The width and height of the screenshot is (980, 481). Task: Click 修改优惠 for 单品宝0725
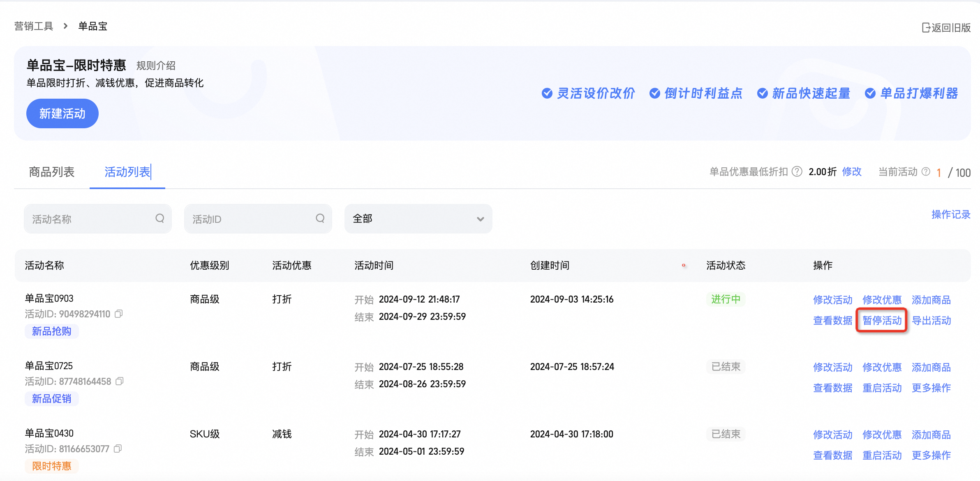pyautogui.click(x=882, y=367)
